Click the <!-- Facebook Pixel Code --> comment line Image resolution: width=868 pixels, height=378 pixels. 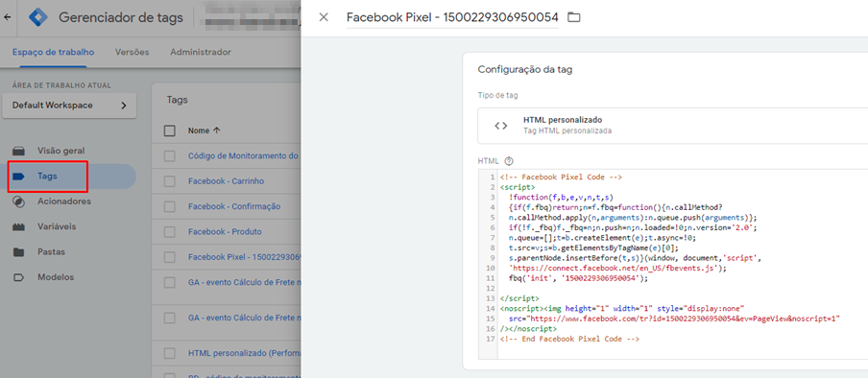561,177
